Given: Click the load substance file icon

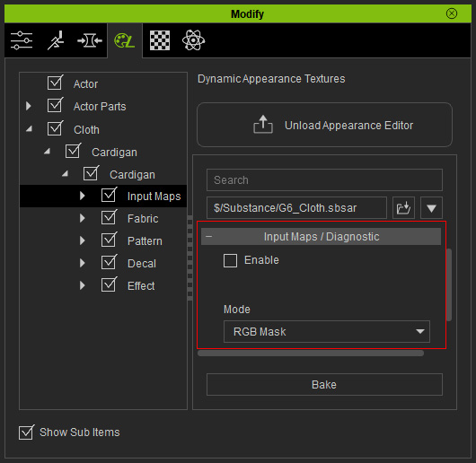Looking at the screenshot, I should coord(403,207).
